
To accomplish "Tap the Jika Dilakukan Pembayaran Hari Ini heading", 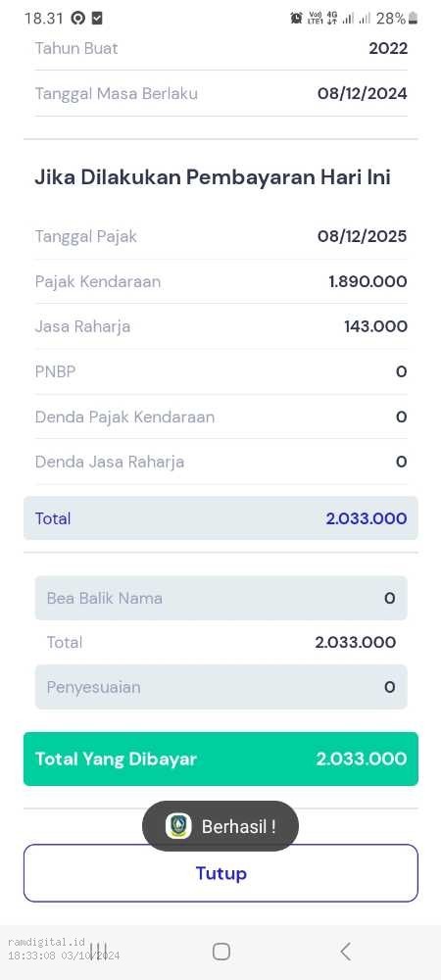I will [213, 177].
